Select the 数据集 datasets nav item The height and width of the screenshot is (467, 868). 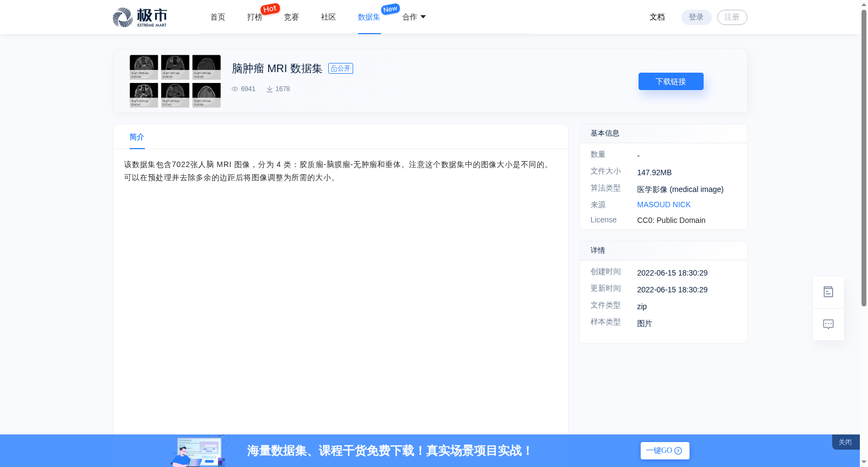(369, 17)
